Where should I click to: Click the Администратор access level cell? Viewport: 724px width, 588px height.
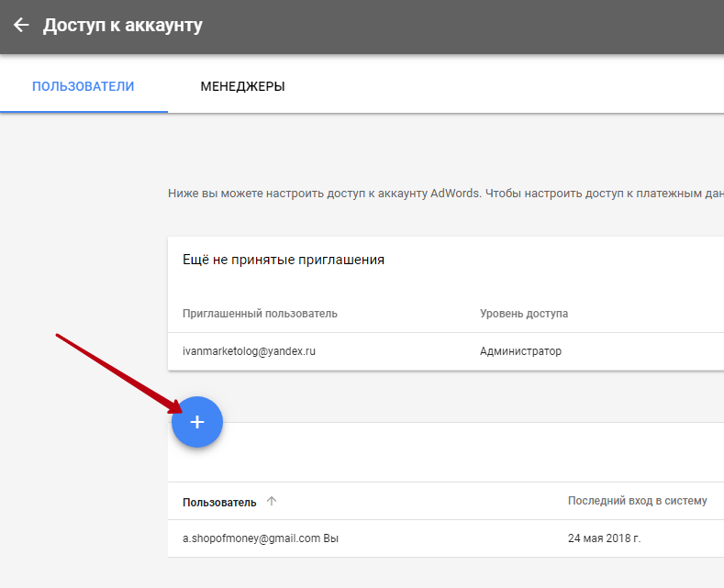coord(520,351)
